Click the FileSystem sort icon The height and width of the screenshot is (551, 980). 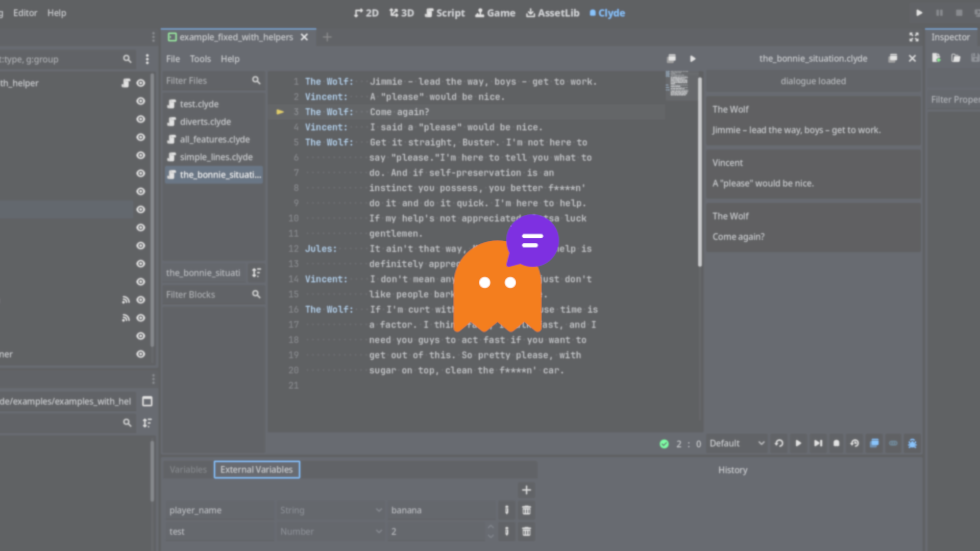click(147, 423)
